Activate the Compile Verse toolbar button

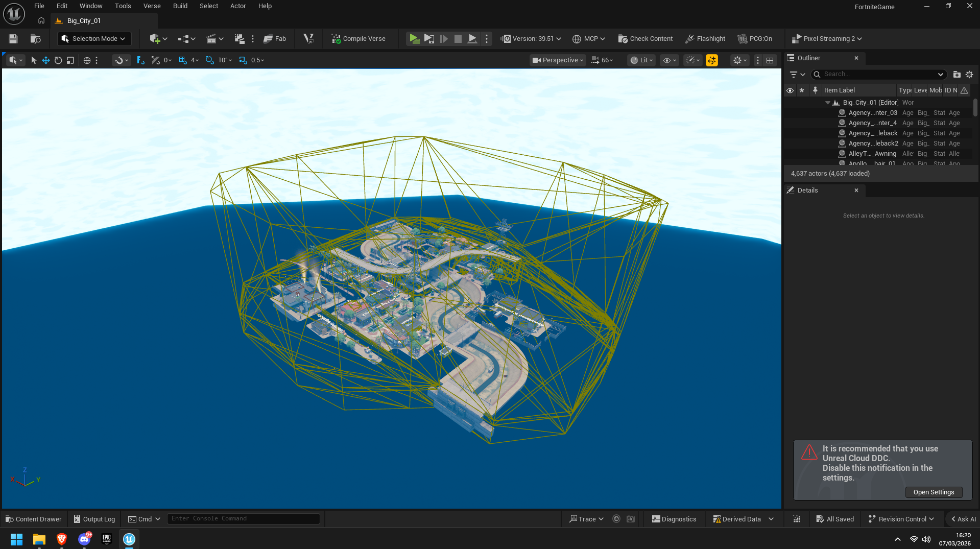click(x=360, y=38)
